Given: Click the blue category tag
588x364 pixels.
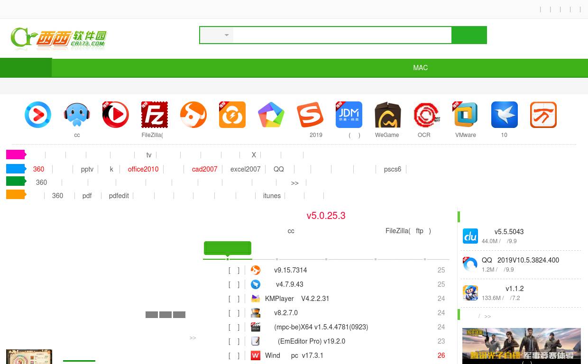Looking at the screenshot, I should [16, 169].
